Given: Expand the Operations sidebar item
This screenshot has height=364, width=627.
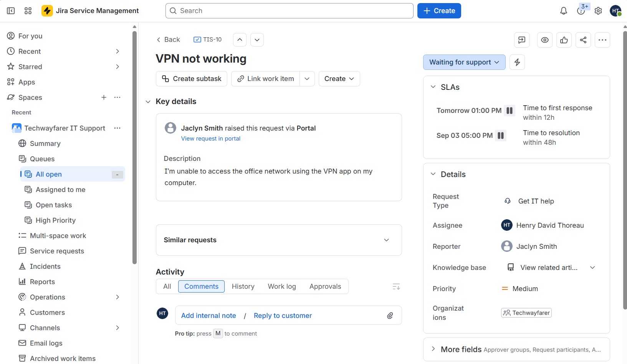Looking at the screenshot, I should tap(117, 297).
